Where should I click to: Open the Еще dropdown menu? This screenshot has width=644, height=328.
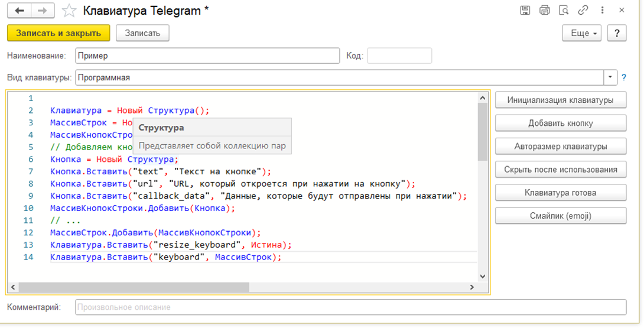[x=582, y=33]
